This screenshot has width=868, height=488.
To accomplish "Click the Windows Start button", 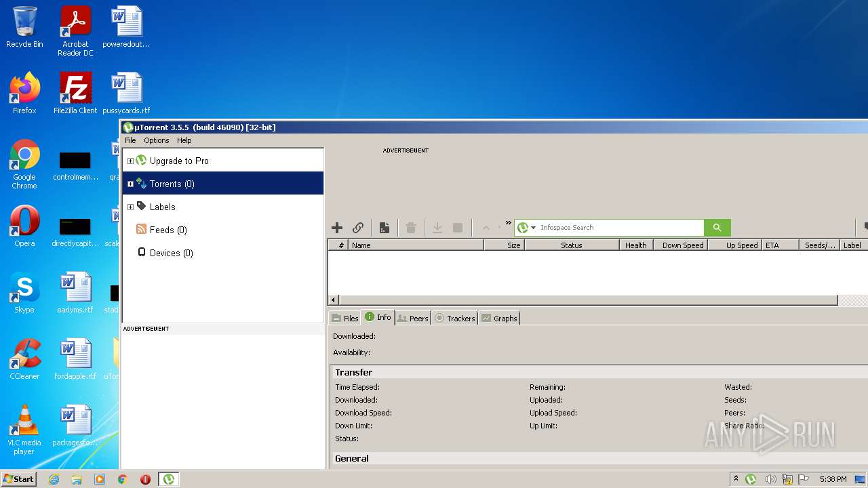I will pyautogui.click(x=19, y=479).
